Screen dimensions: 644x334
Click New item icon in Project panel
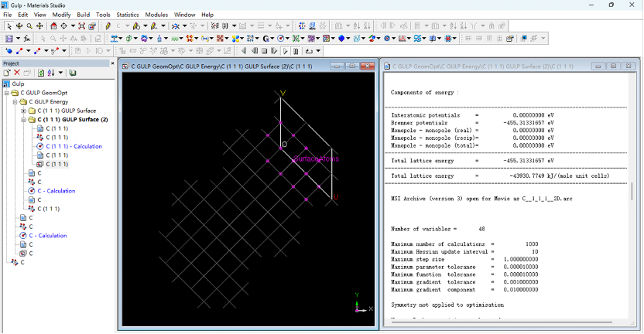7,73
